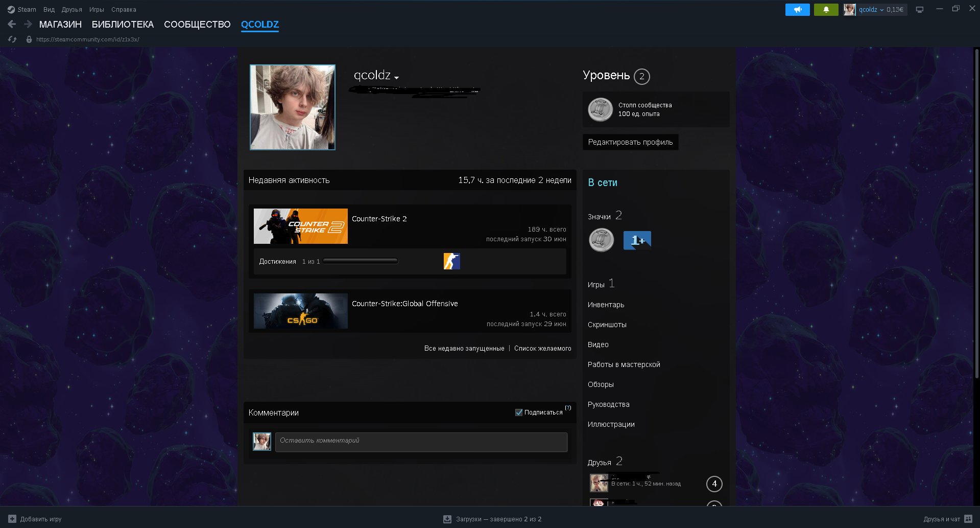Reload the page with refresh icon
This screenshot has width=980, height=528.
[12, 39]
